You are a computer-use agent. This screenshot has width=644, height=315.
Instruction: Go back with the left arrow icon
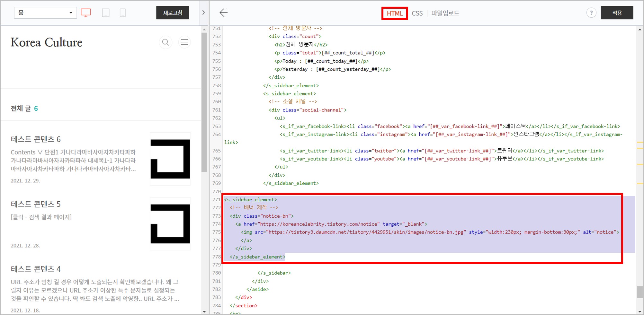coord(223,13)
